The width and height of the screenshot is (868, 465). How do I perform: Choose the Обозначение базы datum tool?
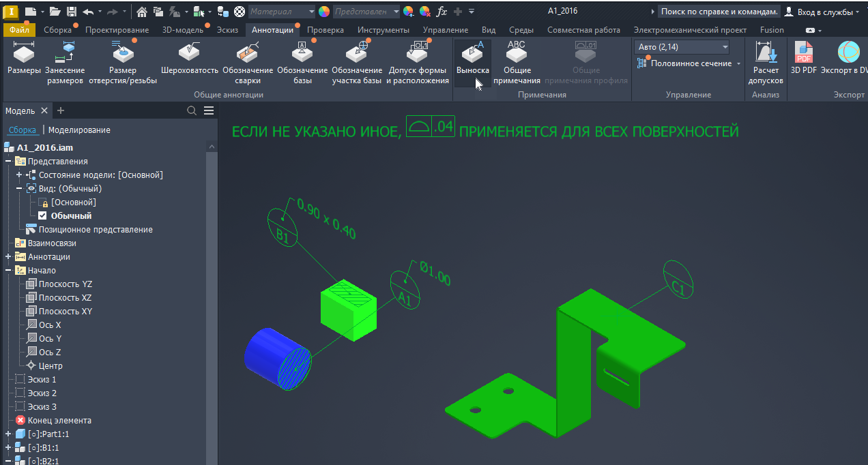click(302, 63)
